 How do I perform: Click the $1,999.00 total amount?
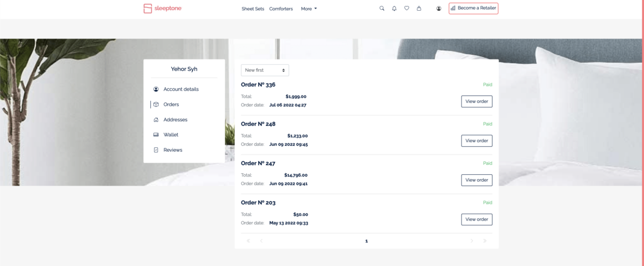[x=296, y=97]
